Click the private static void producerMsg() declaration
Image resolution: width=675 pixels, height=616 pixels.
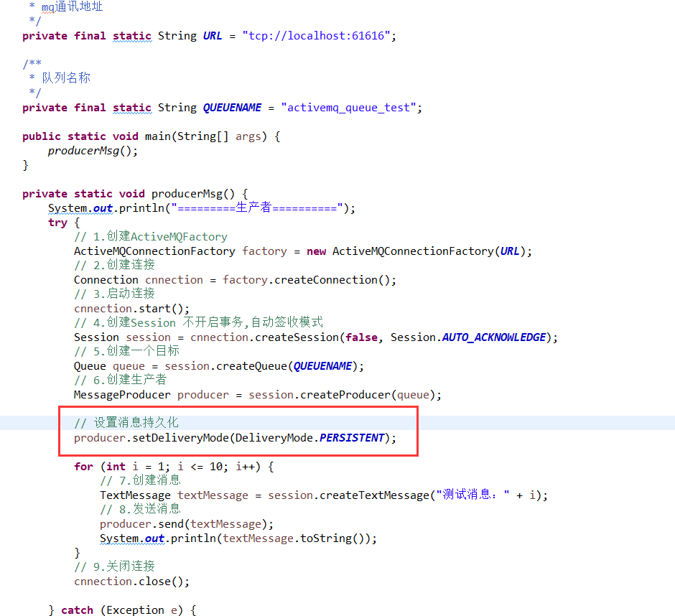click(135, 194)
